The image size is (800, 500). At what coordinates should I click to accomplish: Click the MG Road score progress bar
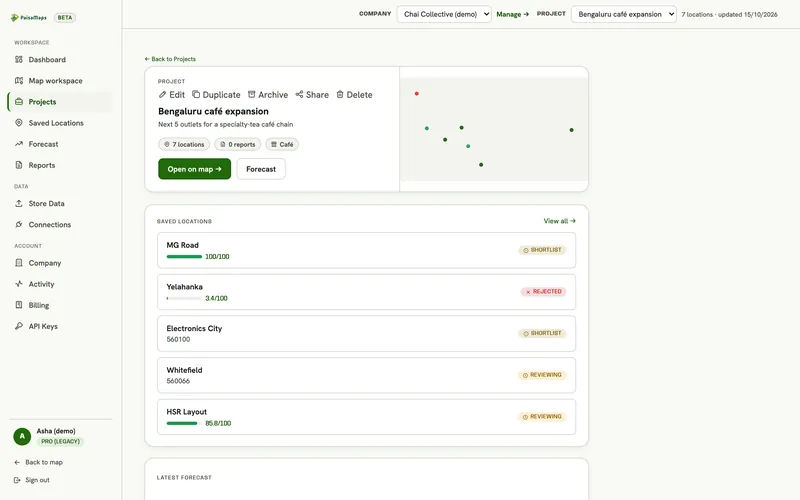tap(184, 257)
